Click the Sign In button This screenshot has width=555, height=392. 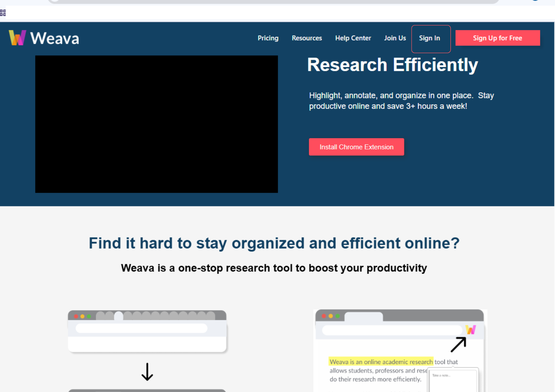click(x=431, y=39)
